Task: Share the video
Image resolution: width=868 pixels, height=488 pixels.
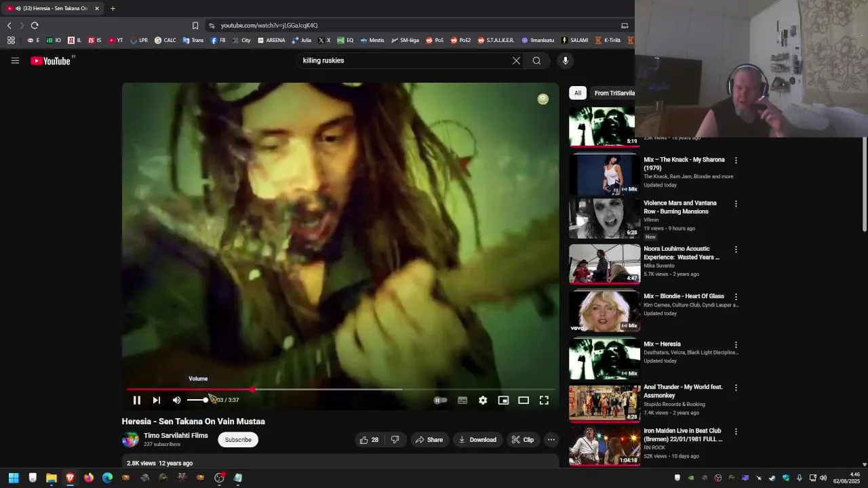Action: click(x=429, y=440)
